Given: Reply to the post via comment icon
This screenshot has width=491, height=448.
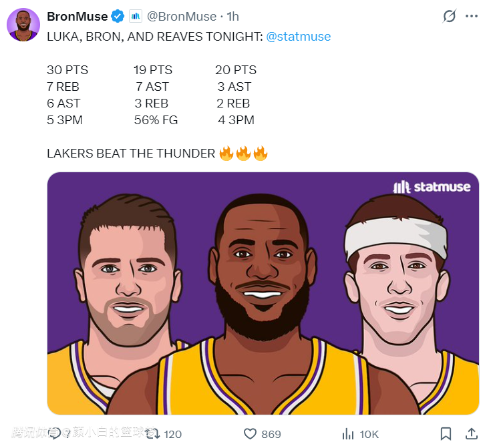Looking at the screenshot, I should click(55, 433).
